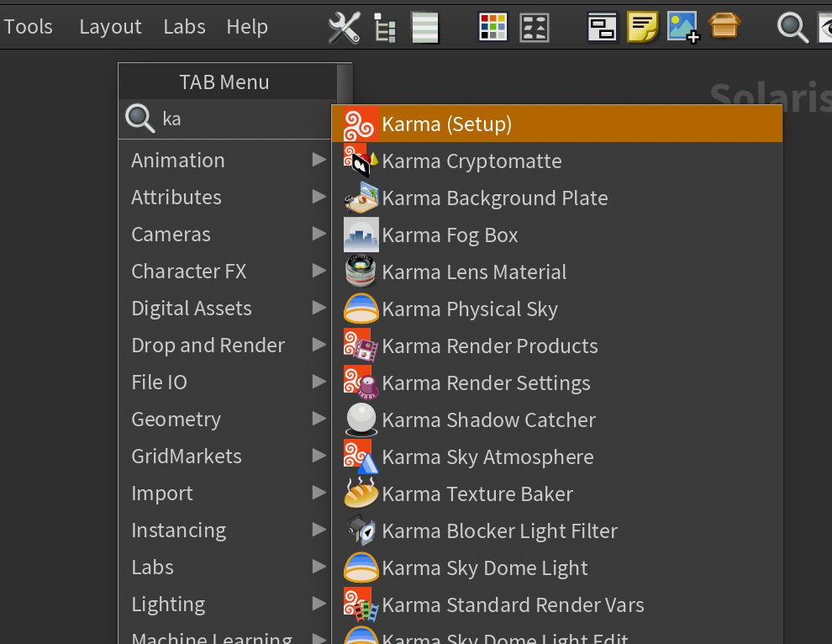Expand the Cameras submenu arrow
Image resolution: width=832 pixels, height=644 pixels.
(319, 234)
